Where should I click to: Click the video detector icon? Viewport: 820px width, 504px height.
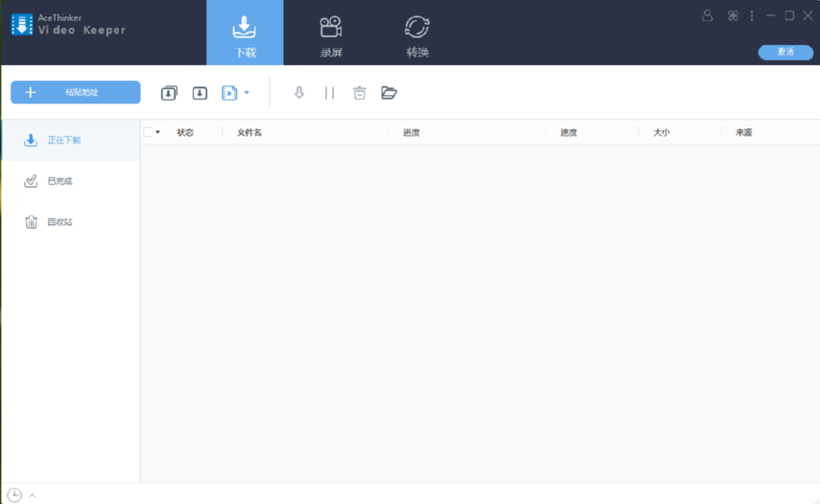tap(229, 93)
